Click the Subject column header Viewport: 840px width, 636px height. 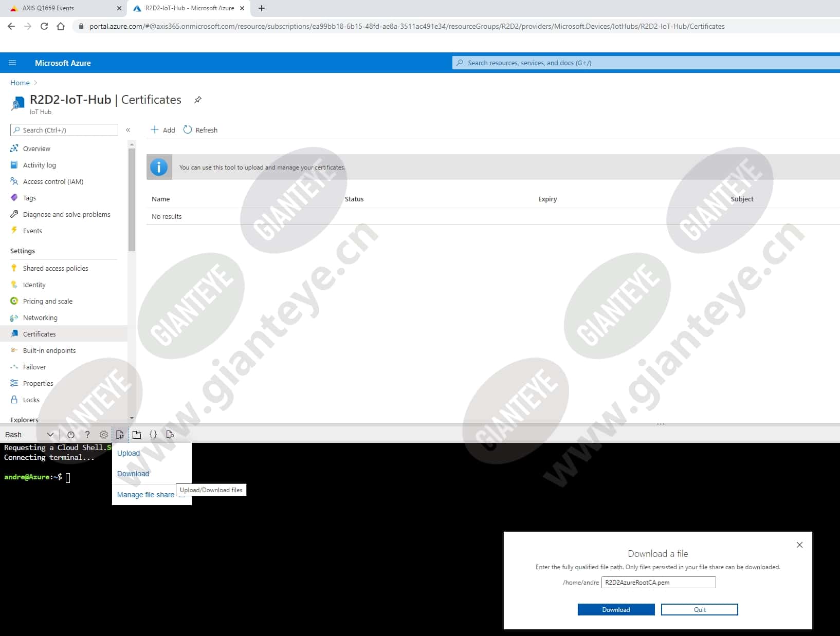click(x=742, y=199)
